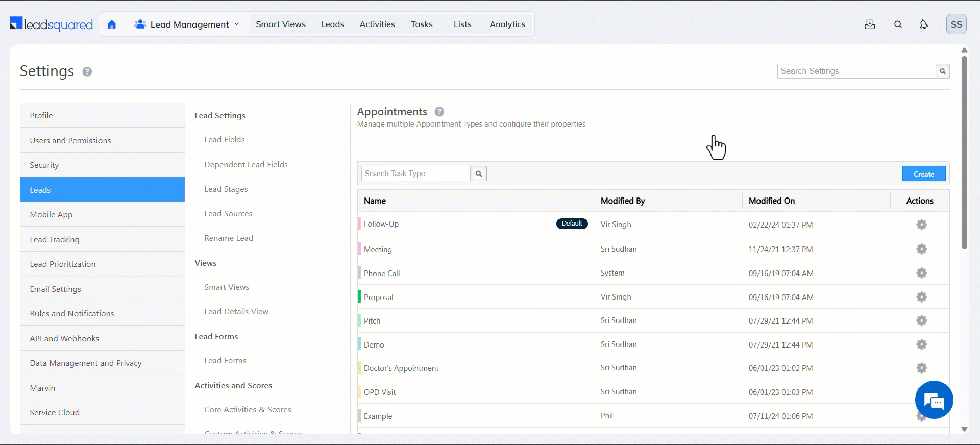Viewport: 980px width, 445px height.
Task: Select Users and Permissions settings
Action: point(103,140)
